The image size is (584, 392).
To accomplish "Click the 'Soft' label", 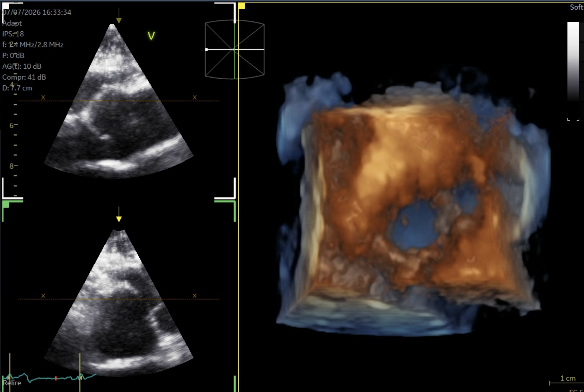I will 576,7.
